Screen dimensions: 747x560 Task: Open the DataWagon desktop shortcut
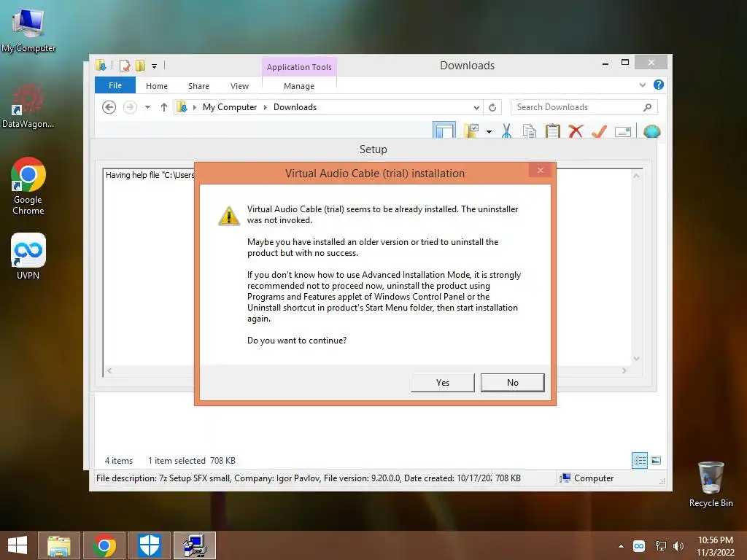pos(28,106)
